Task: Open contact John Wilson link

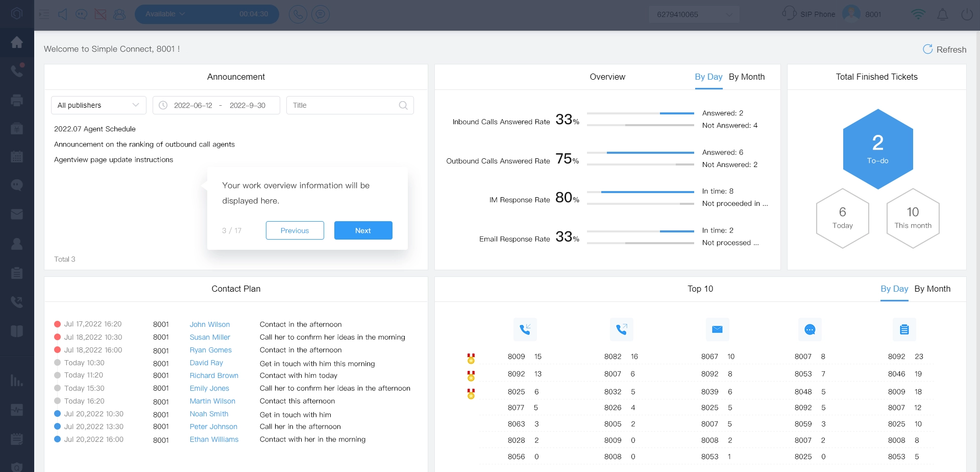Action: click(210, 324)
